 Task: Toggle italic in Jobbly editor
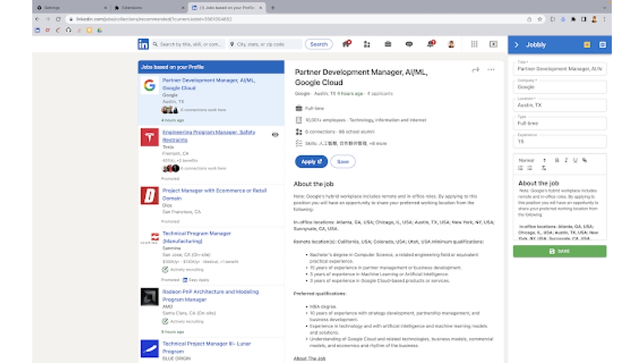[566, 161]
